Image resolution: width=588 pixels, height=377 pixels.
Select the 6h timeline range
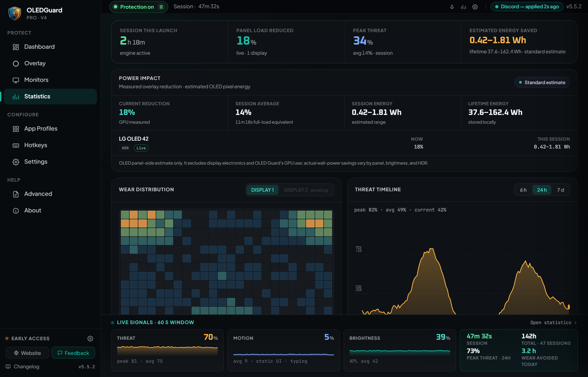point(523,190)
